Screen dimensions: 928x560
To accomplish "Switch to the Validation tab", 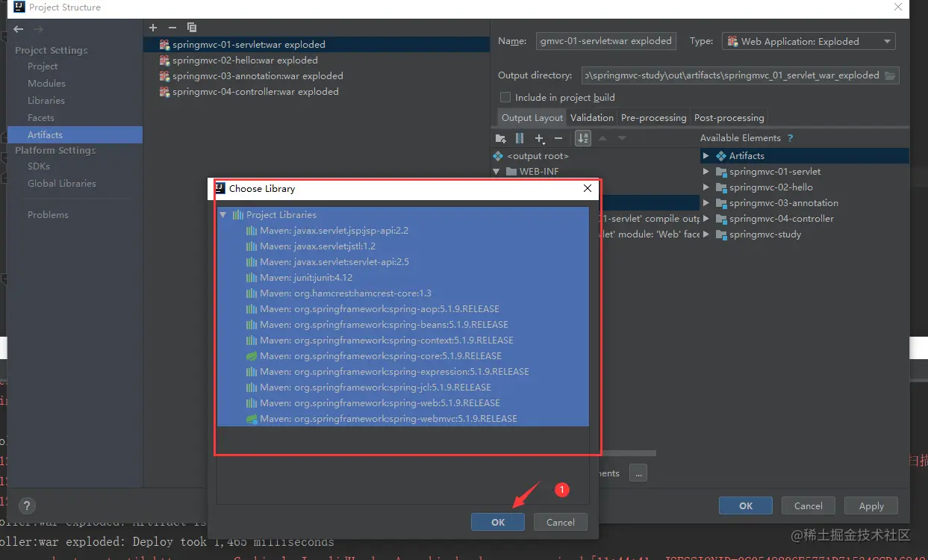I will coord(592,118).
